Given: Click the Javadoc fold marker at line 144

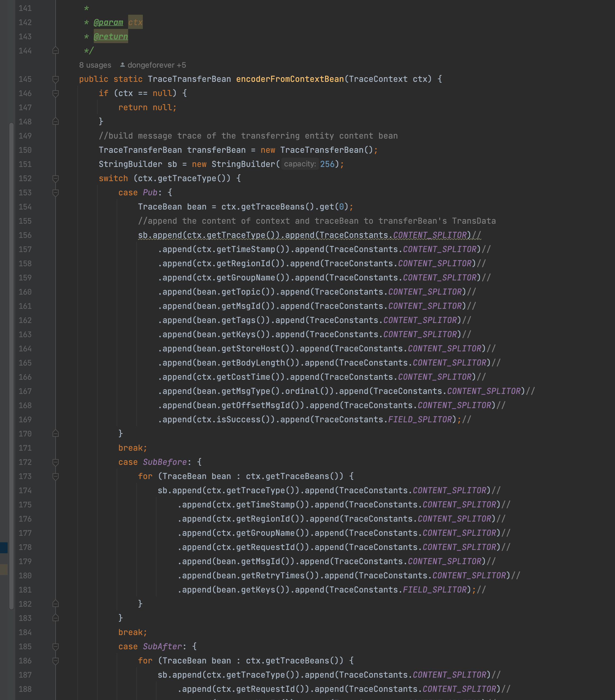Looking at the screenshot, I should pyautogui.click(x=55, y=51).
